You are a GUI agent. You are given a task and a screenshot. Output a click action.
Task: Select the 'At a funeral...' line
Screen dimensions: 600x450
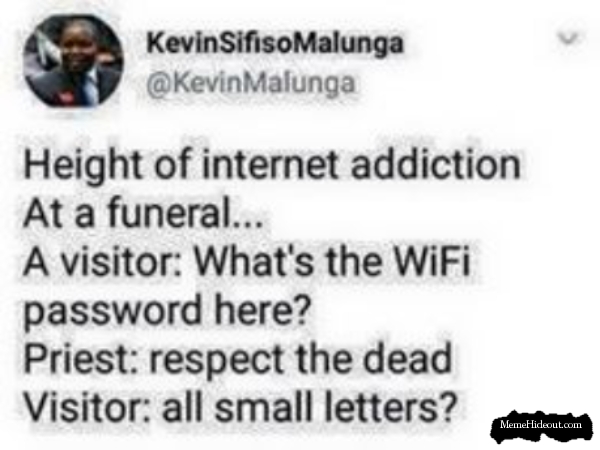click(x=143, y=212)
